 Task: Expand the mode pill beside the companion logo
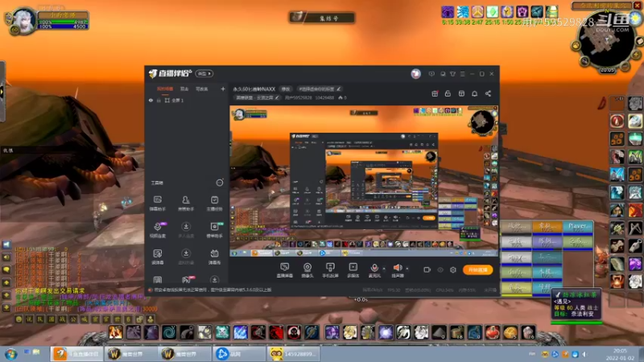204,73
